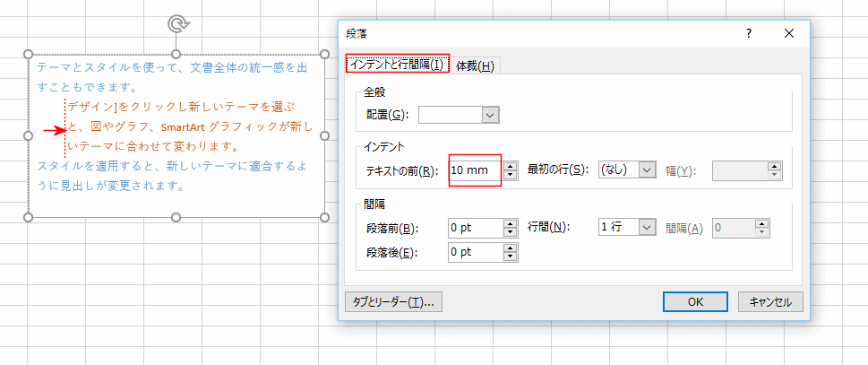Click the 段落後 spacing field
Image resolution: width=868 pixels, height=365 pixels.
tap(476, 252)
